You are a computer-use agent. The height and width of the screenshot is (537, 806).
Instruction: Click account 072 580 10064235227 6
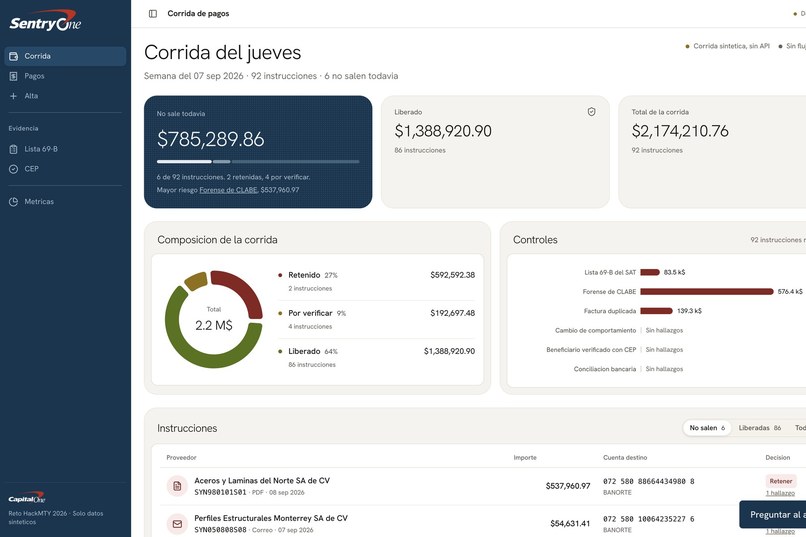coord(649,519)
